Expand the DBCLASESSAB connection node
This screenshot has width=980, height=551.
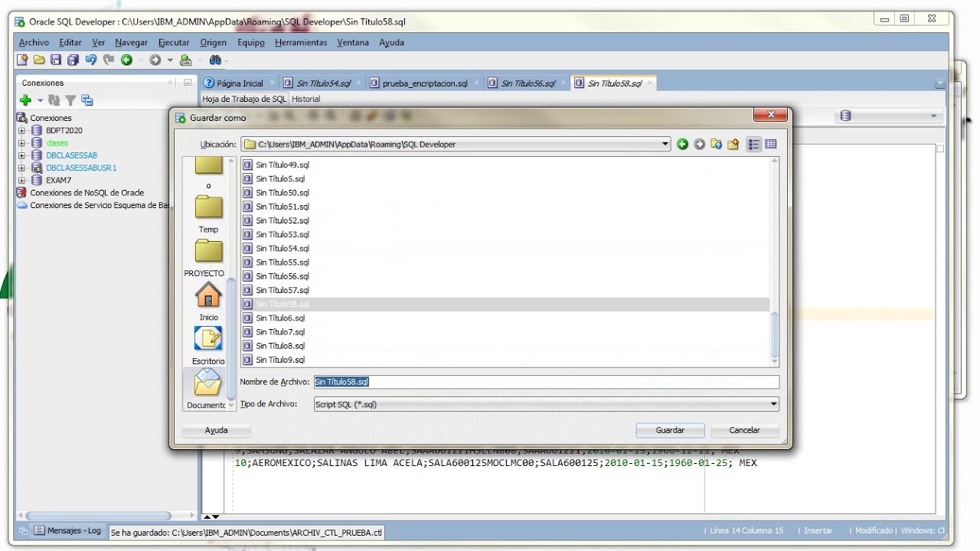(21, 155)
